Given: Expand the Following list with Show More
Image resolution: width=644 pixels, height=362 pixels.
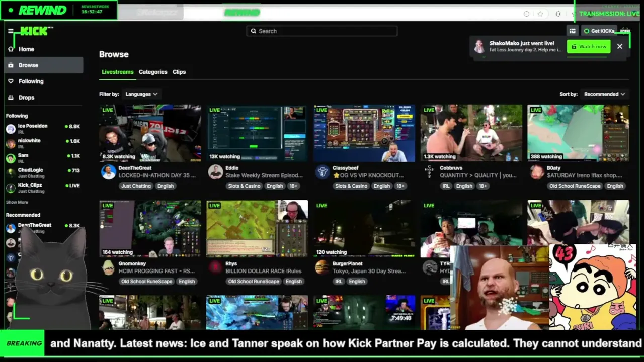Looking at the screenshot, I should click(17, 202).
